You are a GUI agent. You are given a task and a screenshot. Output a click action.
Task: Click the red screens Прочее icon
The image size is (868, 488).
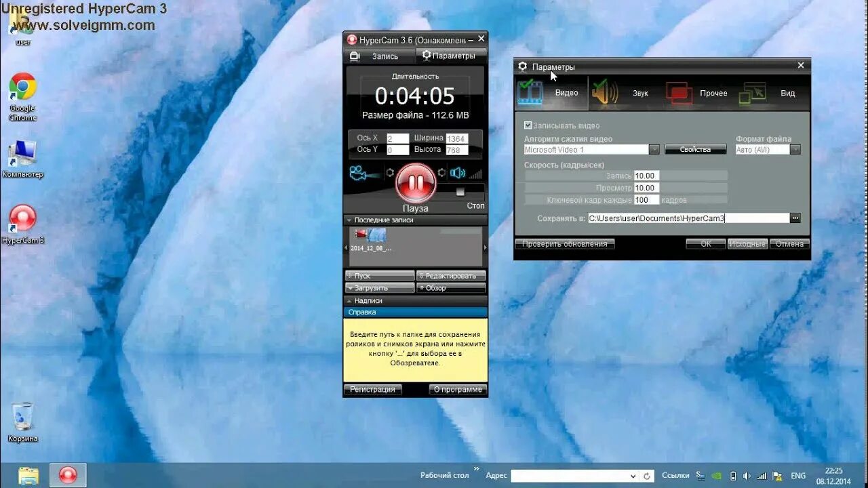tap(678, 93)
